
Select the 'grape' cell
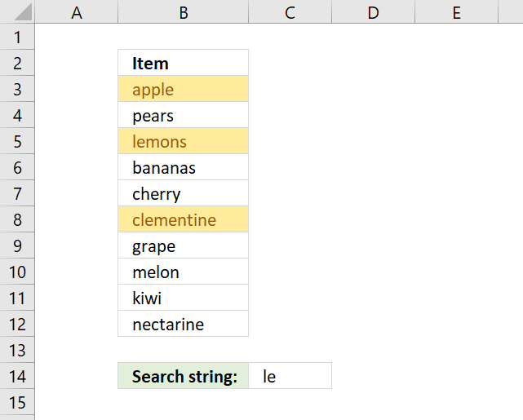(x=183, y=245)
